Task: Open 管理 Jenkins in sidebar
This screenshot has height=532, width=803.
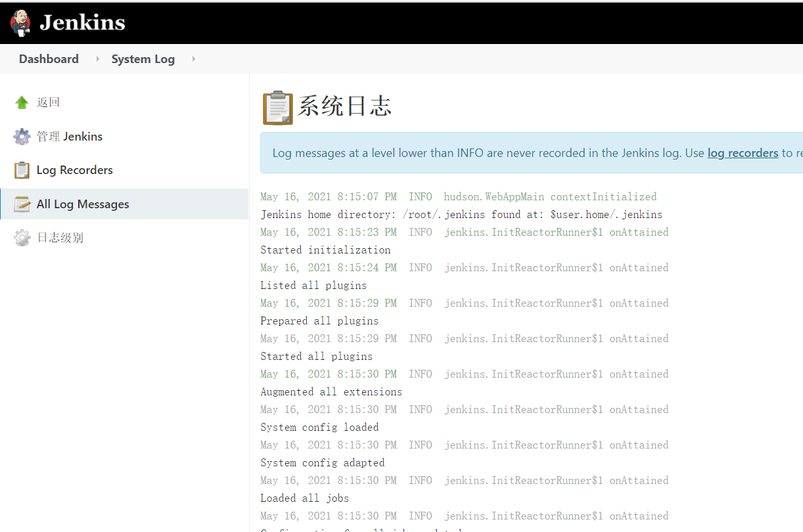Action: coord(70,137)
